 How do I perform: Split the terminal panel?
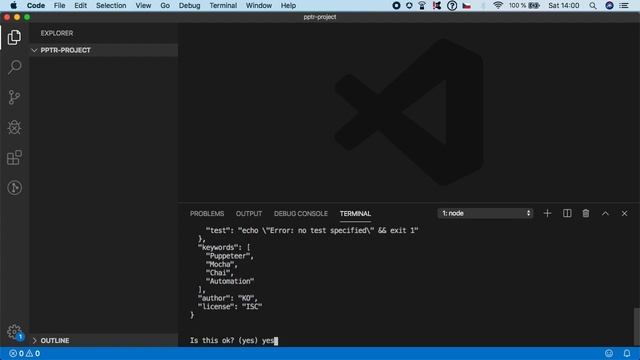click(x=567, y=213)
